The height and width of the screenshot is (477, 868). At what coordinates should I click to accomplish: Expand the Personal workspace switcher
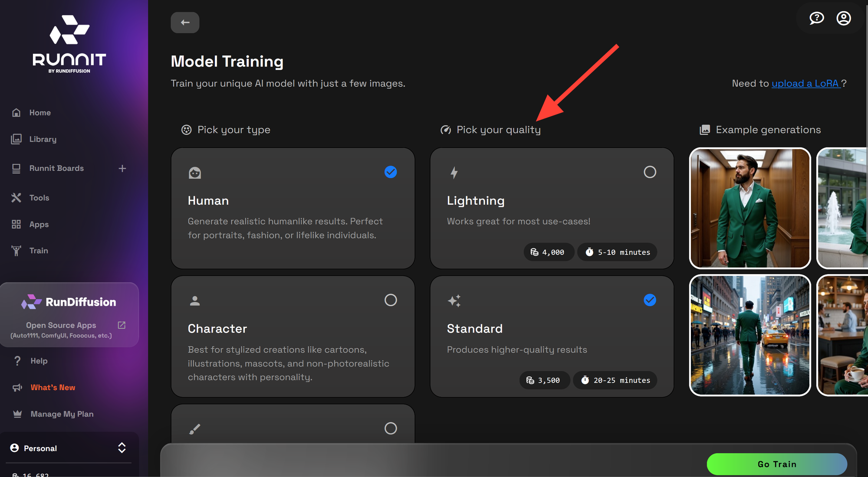click(x=122, y=448)
